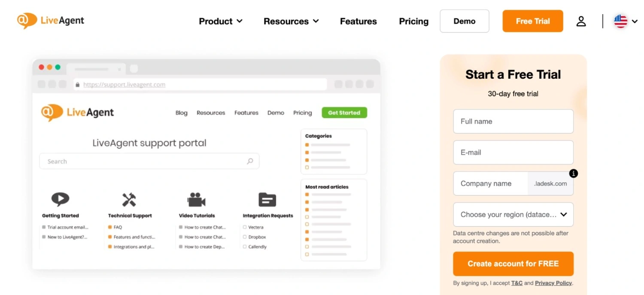Click the orange Free Trial button
The width and height of the screenshot is (644, 295).
533,21
